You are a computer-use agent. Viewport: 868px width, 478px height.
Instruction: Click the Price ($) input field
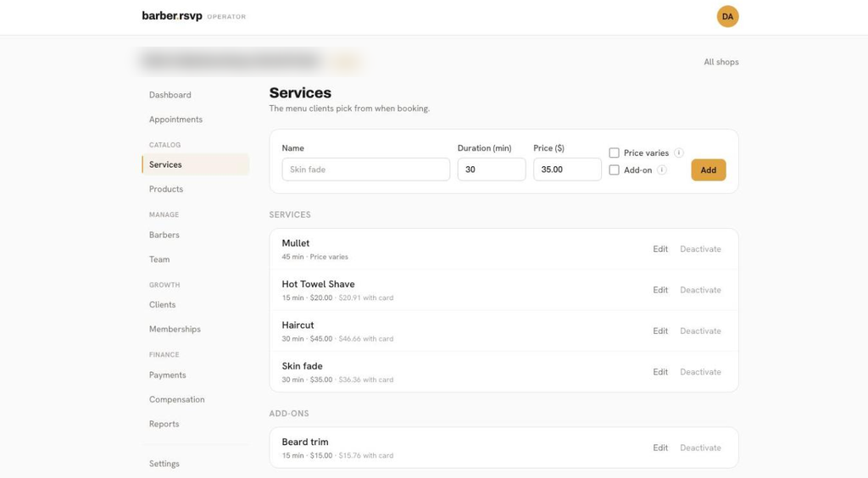[x=567, y=170]
